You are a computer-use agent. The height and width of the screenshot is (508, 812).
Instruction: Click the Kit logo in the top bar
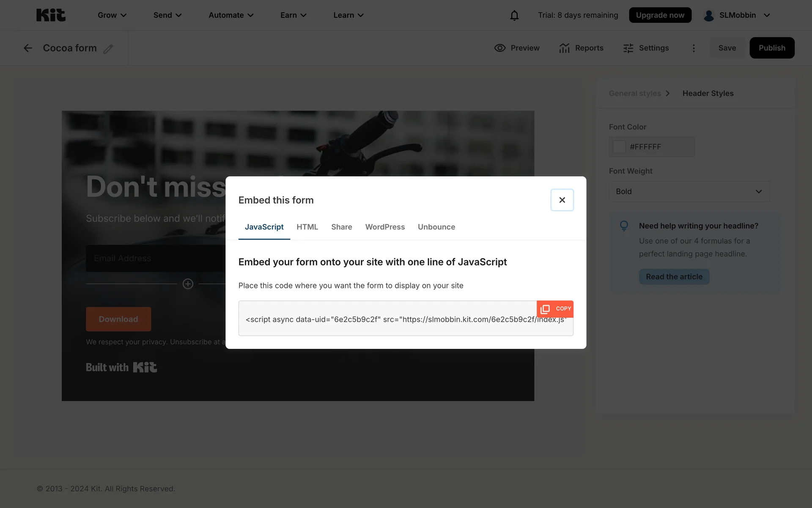tap(51, 15)
